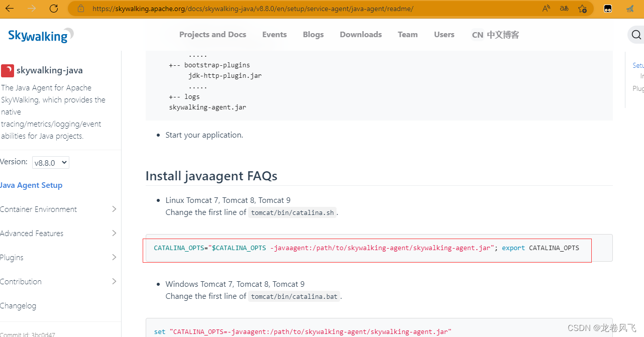Open Java Agent Setup sidebar link
The width and height of the screenshot is (644, 337).
[x=31, y=185]
